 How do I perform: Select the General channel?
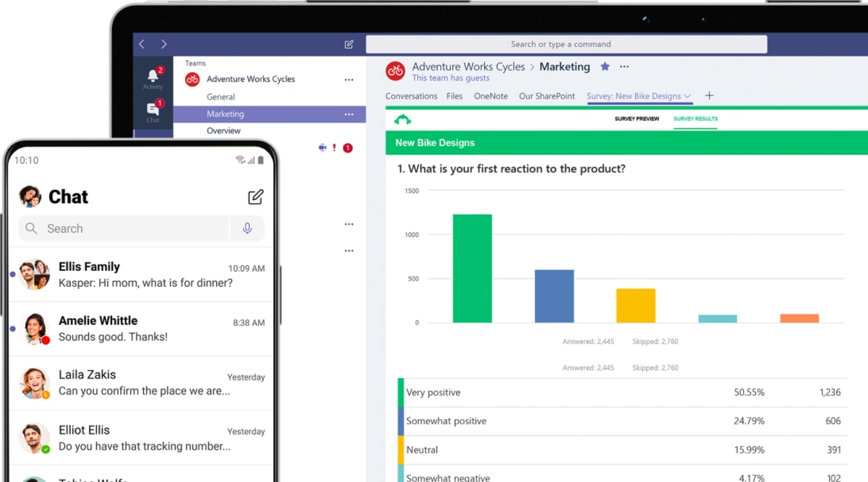221,97
